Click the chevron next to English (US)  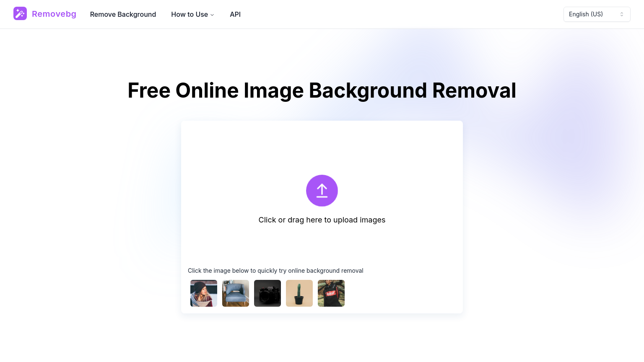point(622,14)
